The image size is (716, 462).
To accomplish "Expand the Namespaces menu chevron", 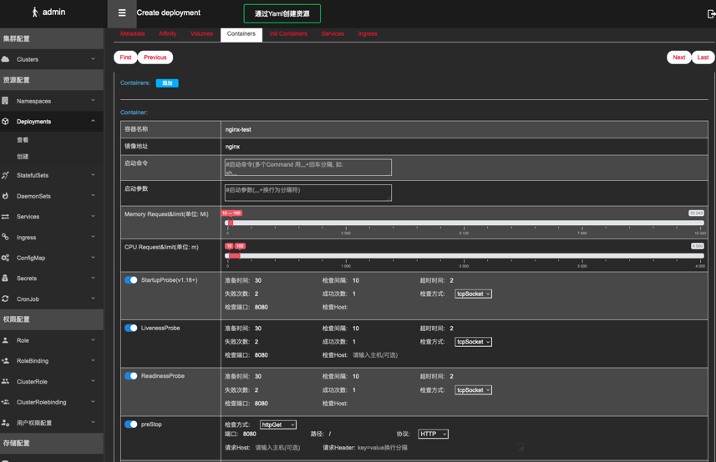I will [x=93, y=100].
